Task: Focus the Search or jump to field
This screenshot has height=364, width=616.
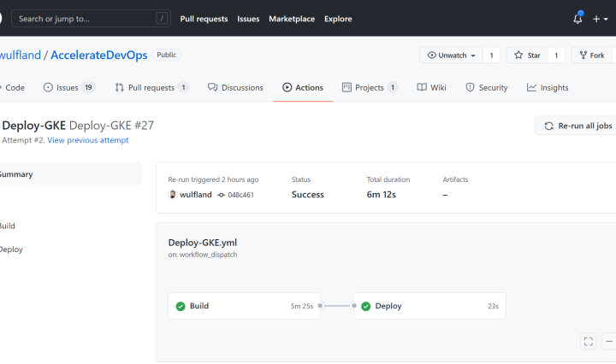Action: pos(90,18)
